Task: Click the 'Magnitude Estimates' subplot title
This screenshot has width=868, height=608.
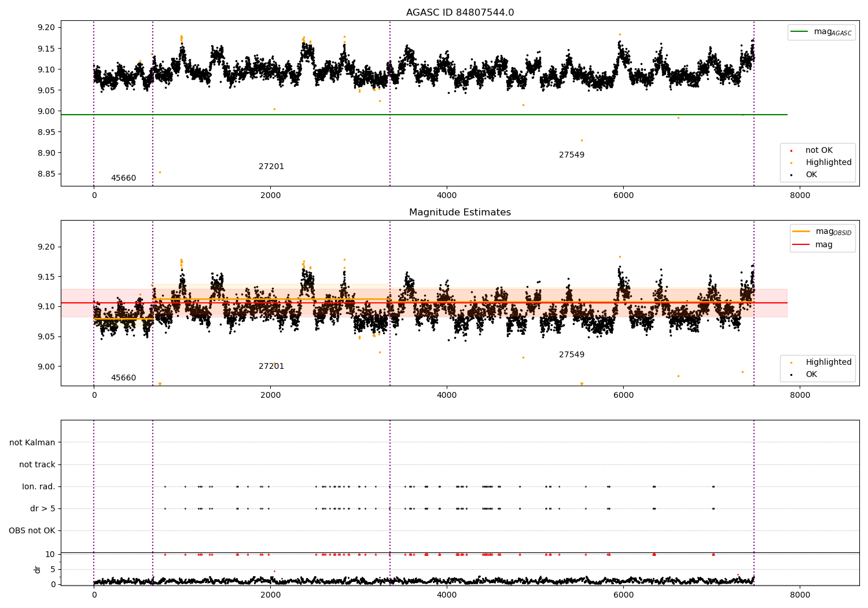Action: coord(460,213)
